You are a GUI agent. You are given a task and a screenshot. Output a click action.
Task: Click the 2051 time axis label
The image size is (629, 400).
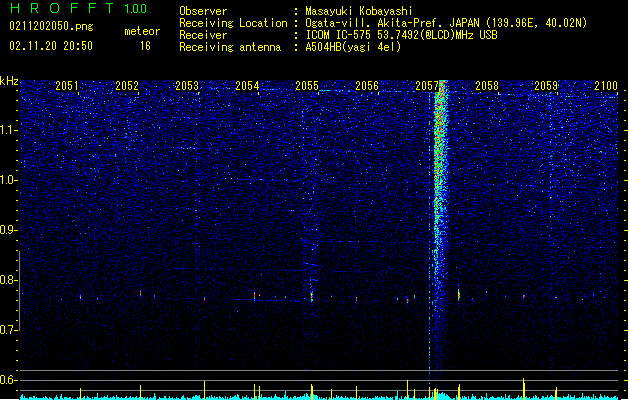click(67, 86)
